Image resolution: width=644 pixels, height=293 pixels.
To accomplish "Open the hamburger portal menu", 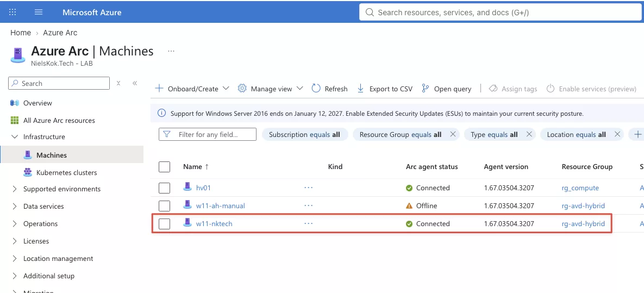I will coord(39,12).
